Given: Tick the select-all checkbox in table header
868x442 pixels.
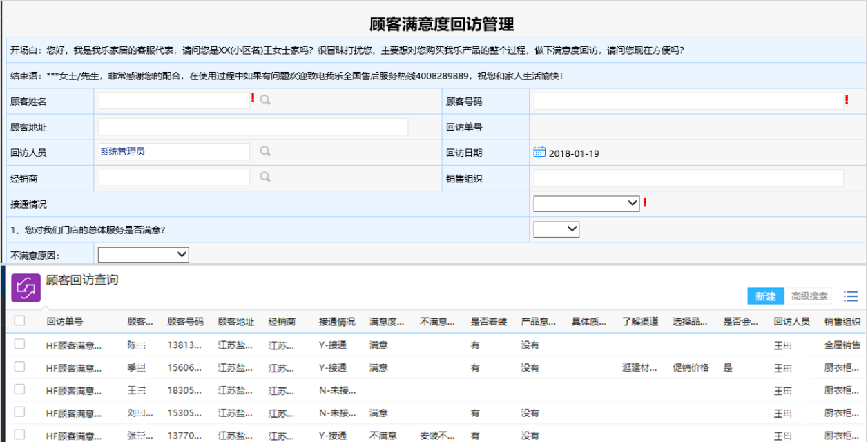Looking at the screenshot, I should [19, 320].
